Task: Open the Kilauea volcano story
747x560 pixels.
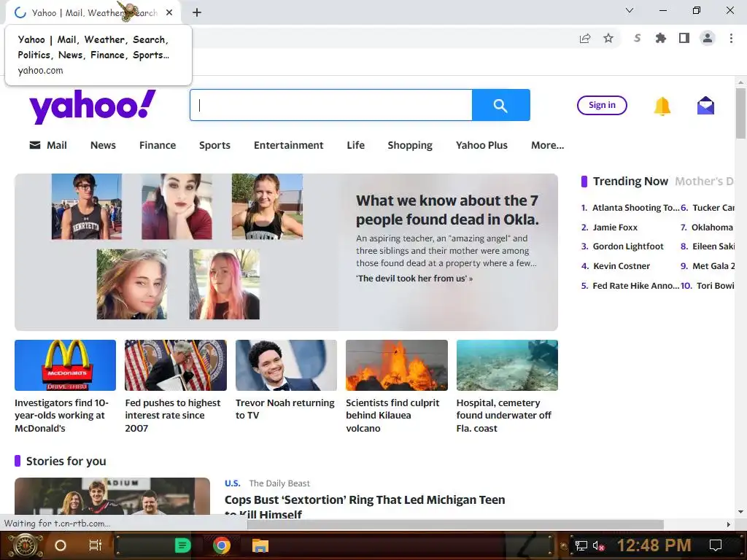Action: 393,415
